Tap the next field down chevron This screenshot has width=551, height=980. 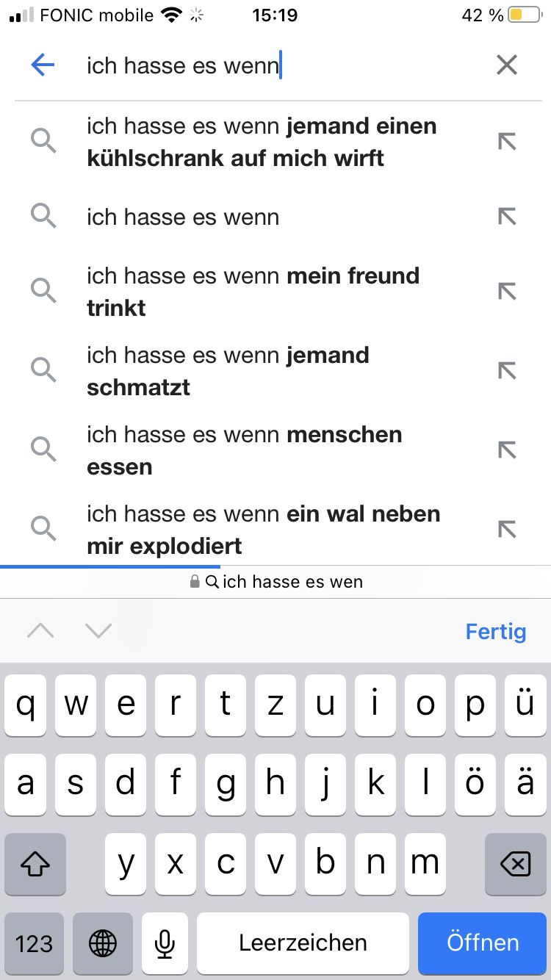click(98, 630)
